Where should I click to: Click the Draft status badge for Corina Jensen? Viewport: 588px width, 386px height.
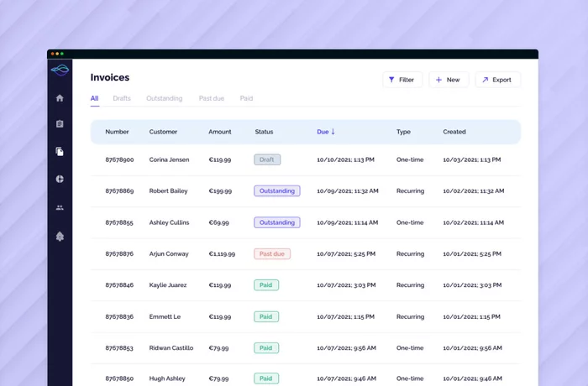coord(267,159)
